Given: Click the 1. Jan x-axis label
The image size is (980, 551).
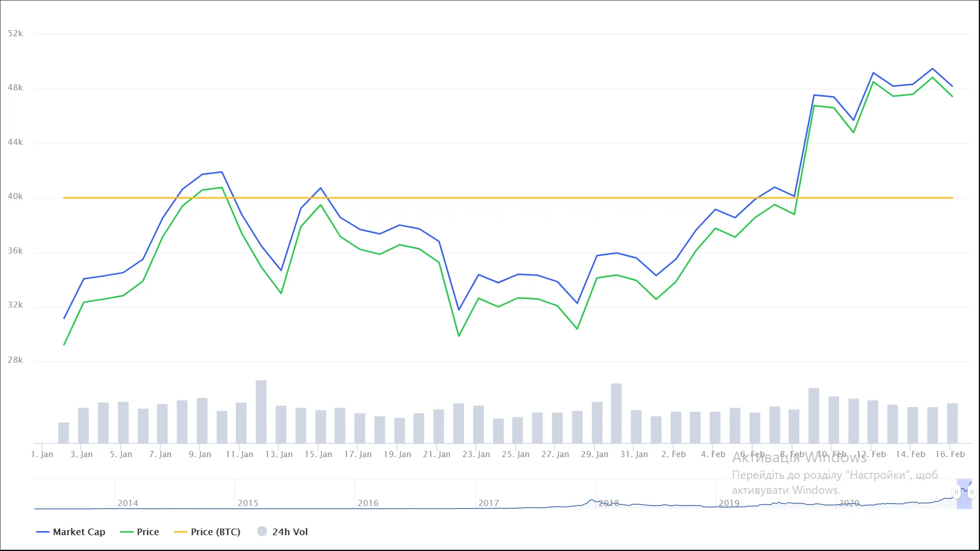Looking at the screenshot, I should pyautogui.click(x=42, y=454).
